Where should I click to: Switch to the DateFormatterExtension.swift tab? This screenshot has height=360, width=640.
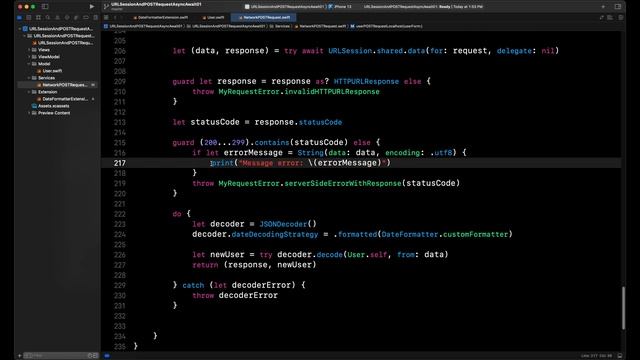tap(161, 18)
